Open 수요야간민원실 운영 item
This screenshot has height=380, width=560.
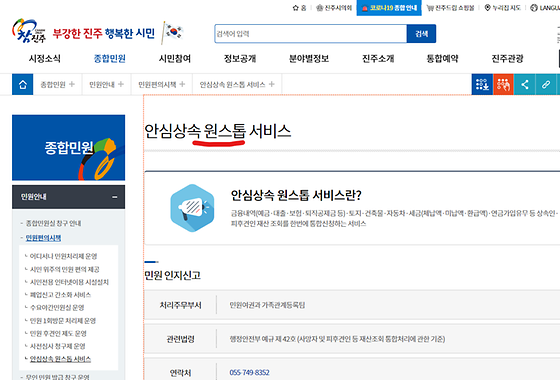[57, 308]
